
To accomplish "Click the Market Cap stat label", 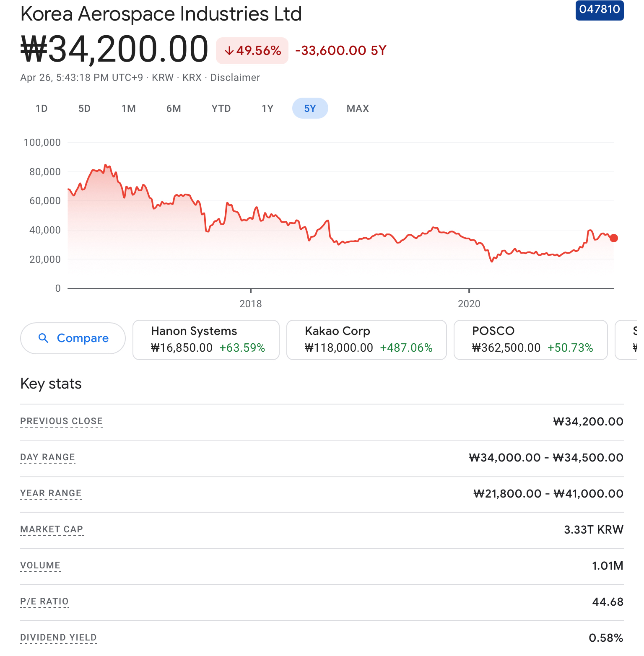I will click(52, 529).
